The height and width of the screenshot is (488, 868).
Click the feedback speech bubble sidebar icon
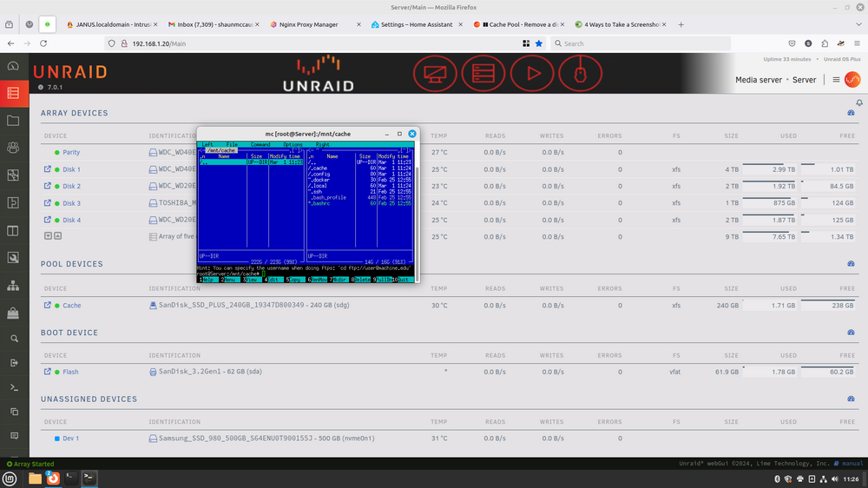[x=14, y=436]
